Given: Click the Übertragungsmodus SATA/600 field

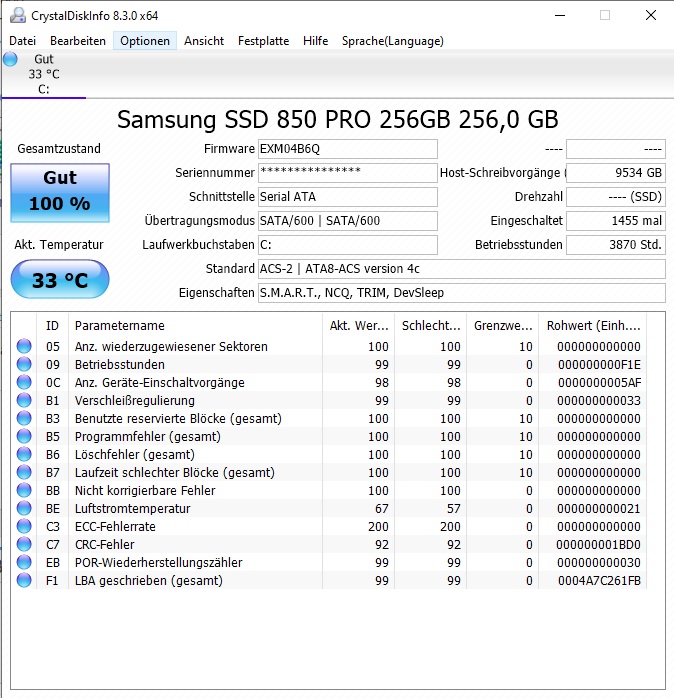Looking at the screenshot, I should 348,221.
